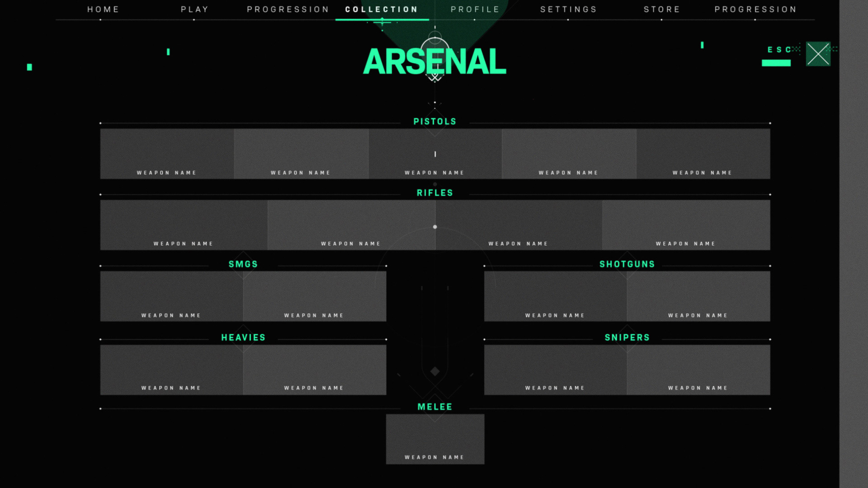The image size is (868, 488).
Task: Select the Collection tab
Action: tap(382, 9)
